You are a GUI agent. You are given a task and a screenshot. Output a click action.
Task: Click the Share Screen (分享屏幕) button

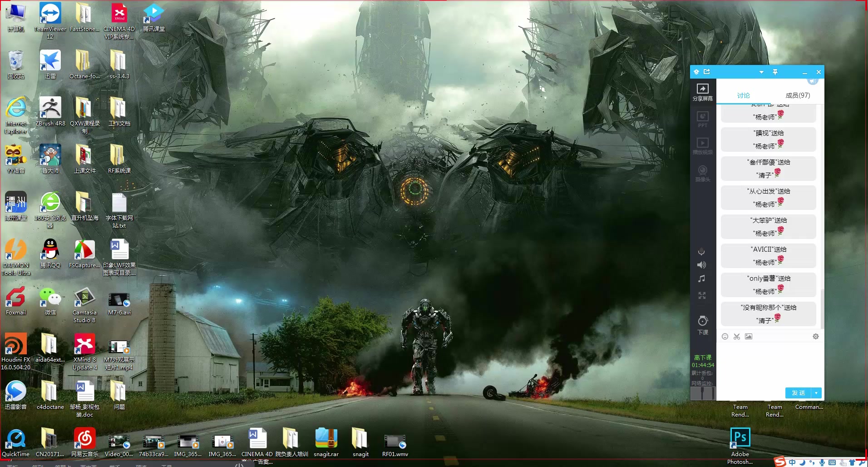[702, 92]
